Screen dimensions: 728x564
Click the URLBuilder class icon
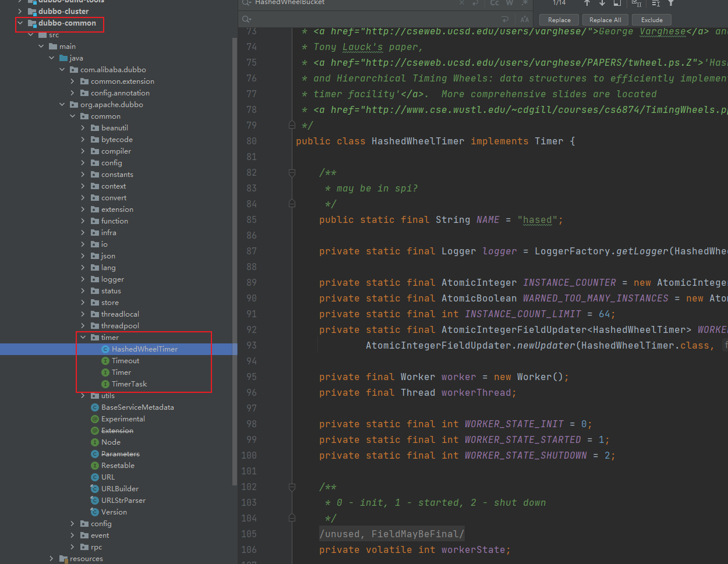(95, 489)
